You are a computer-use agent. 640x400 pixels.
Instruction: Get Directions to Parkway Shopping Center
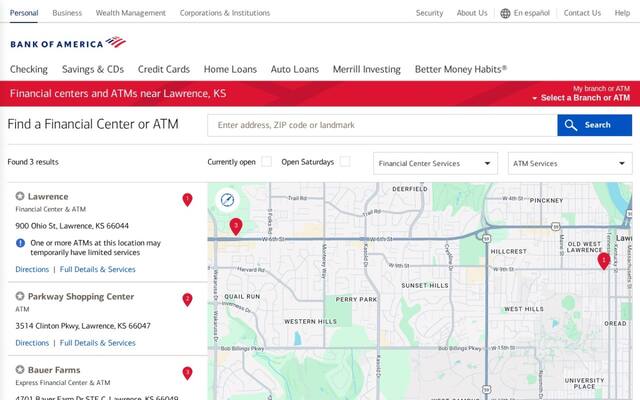tap(32, 343)
